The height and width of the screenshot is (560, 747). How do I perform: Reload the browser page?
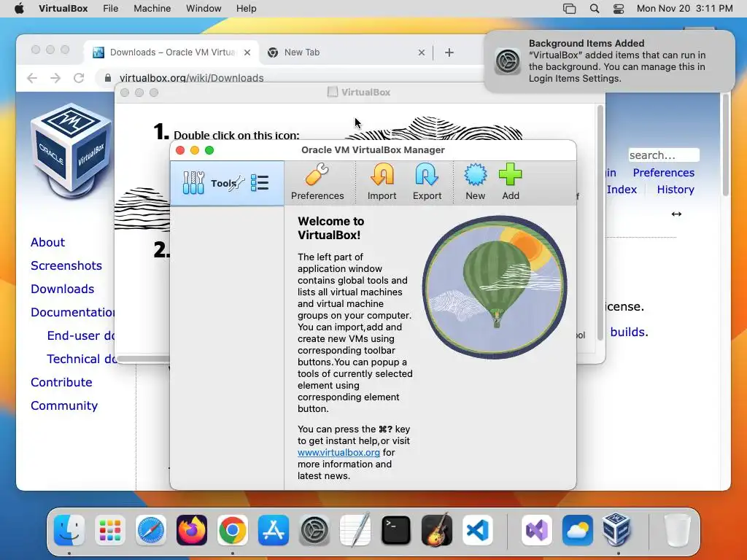click(79, 77)
